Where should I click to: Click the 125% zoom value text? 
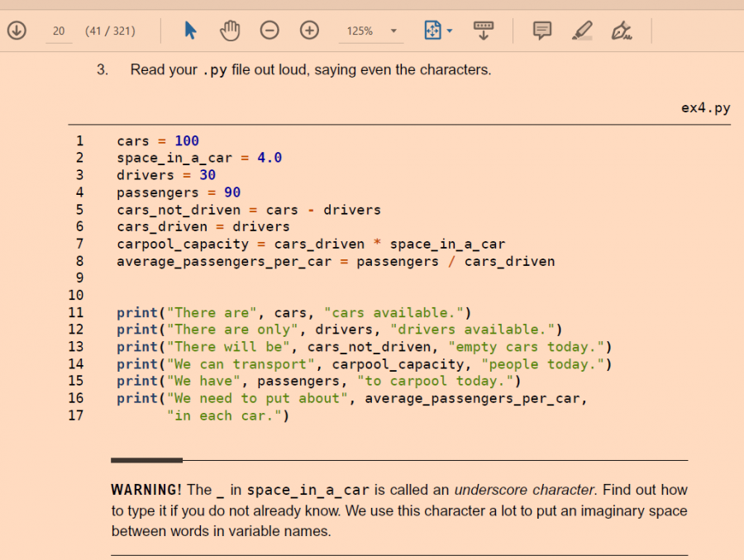tap(360, 31)
